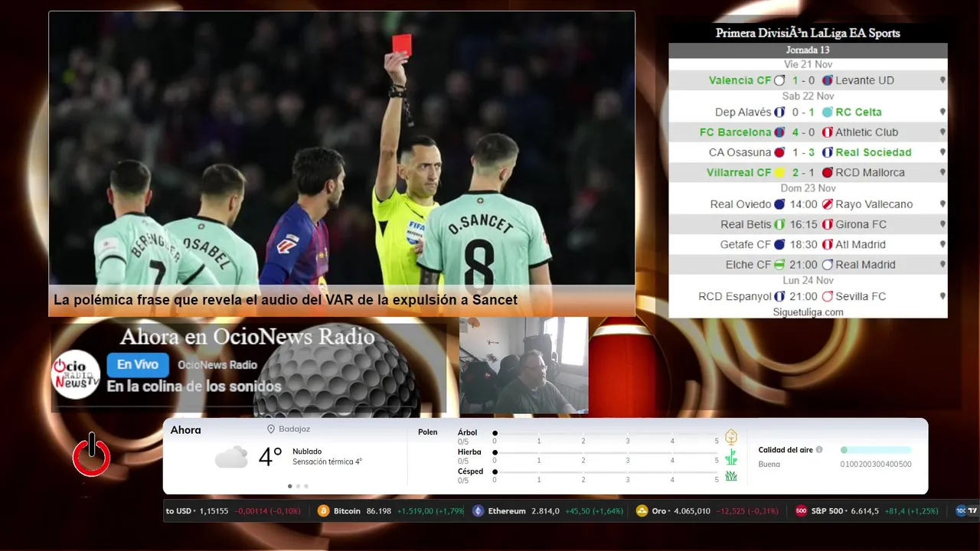
Task: Click the Jornada 13 header
Action: [x=808, y=51]
